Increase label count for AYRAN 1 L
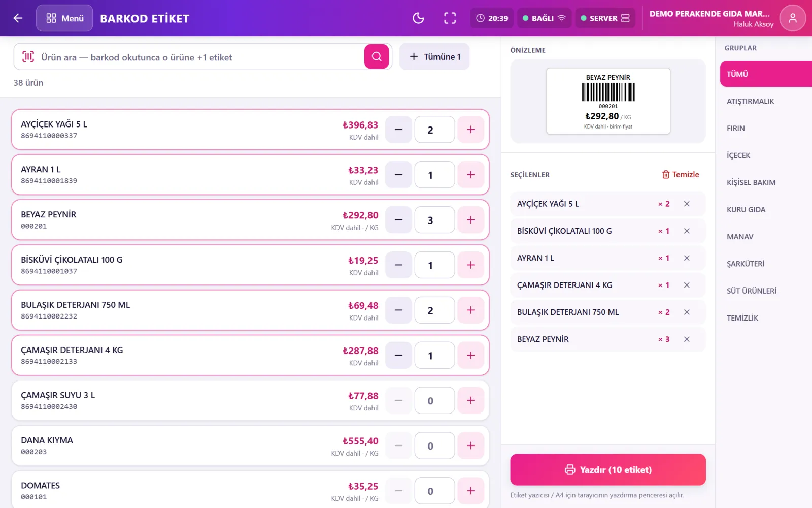This screenshot has height=508, width=812. click(471, 175)
